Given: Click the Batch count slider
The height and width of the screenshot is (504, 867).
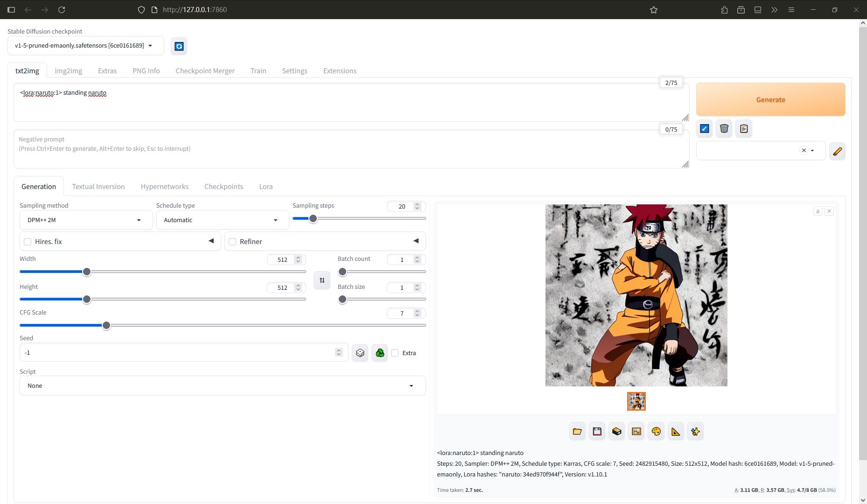Looking at the screenshot, I should pos(382,272).
